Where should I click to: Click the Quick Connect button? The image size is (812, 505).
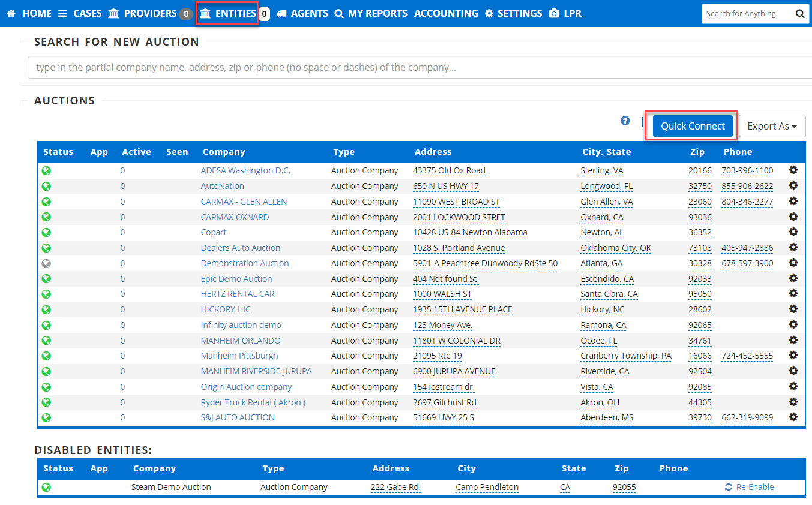pos(693,126)
